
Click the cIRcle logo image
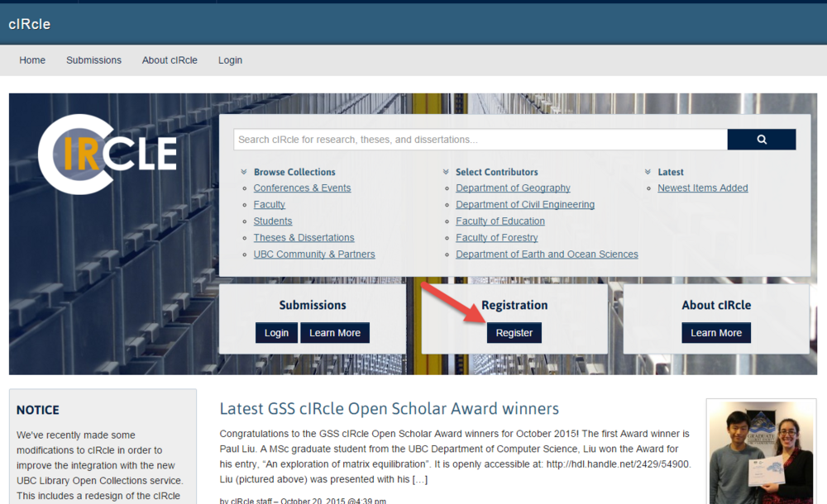[108, 155]
